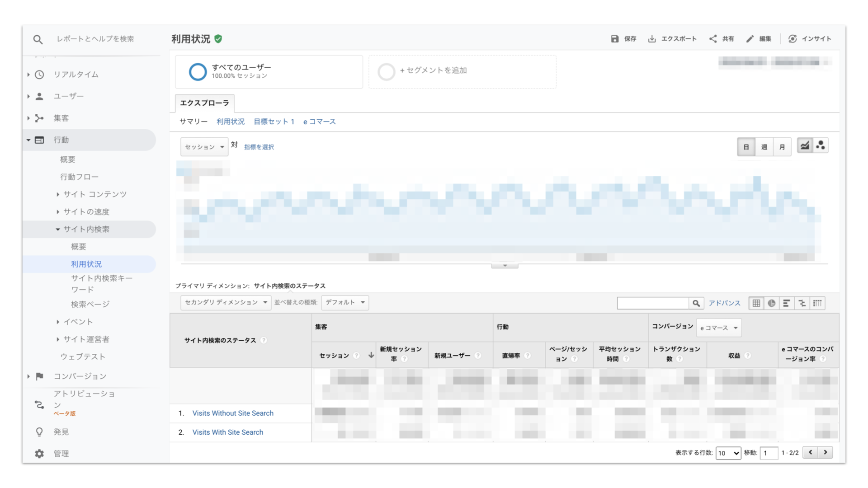Expand the イベント tree item
868x488 pixels.
[x=58, y=322]
